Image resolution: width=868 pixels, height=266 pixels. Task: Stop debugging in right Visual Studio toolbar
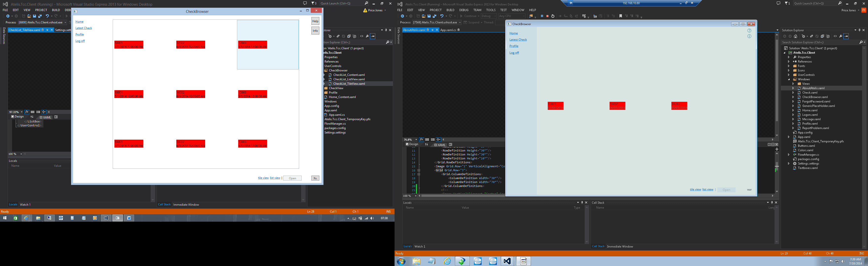coord(547,16)
